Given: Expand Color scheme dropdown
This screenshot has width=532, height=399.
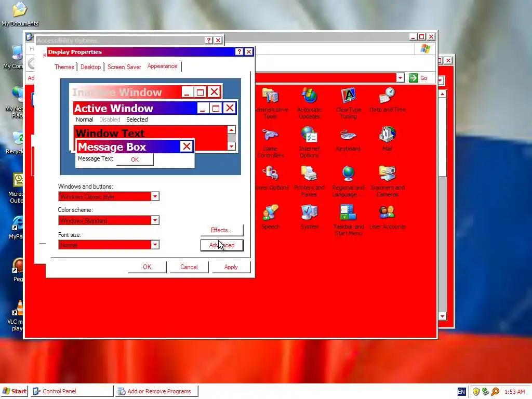Looking at the screenshot, I should (155, 220).
